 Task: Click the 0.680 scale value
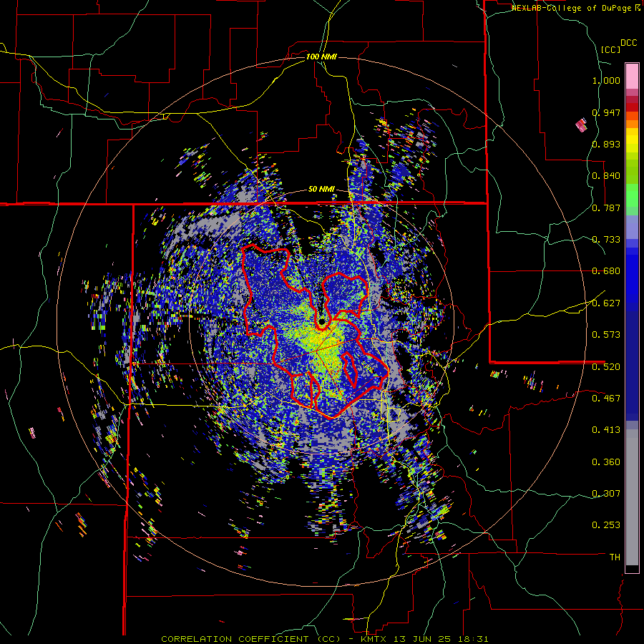[606, 271]
